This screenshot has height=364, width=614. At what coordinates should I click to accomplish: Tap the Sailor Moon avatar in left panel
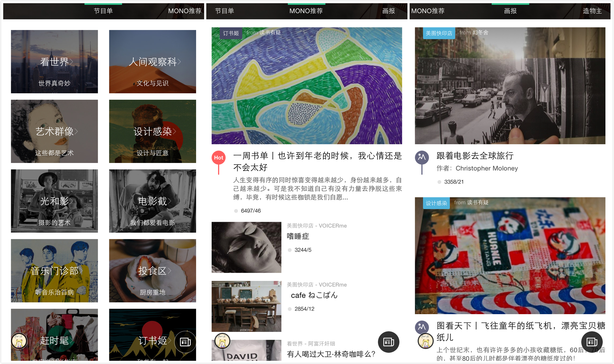coord(19,341)
